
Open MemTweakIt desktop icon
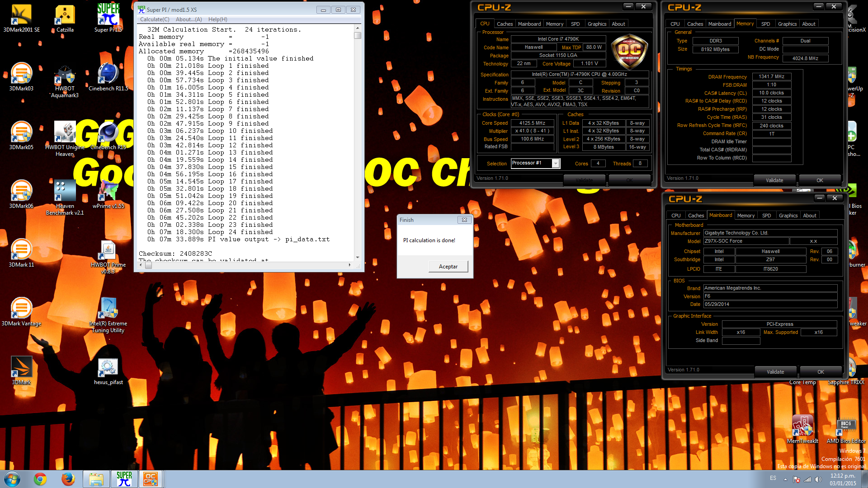point(802,429)
